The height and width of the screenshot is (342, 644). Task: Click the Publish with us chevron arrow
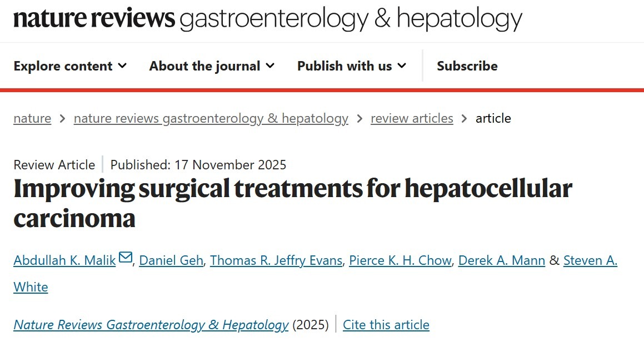pyautogui.click(x=402, y=66)
